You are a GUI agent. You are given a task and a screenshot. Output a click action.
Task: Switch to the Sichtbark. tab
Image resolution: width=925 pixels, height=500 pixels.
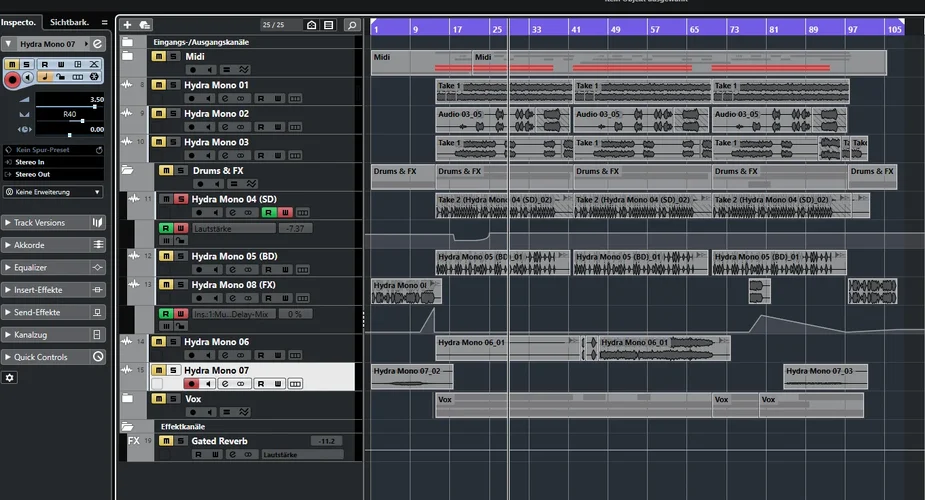click(x=70, y=22)
